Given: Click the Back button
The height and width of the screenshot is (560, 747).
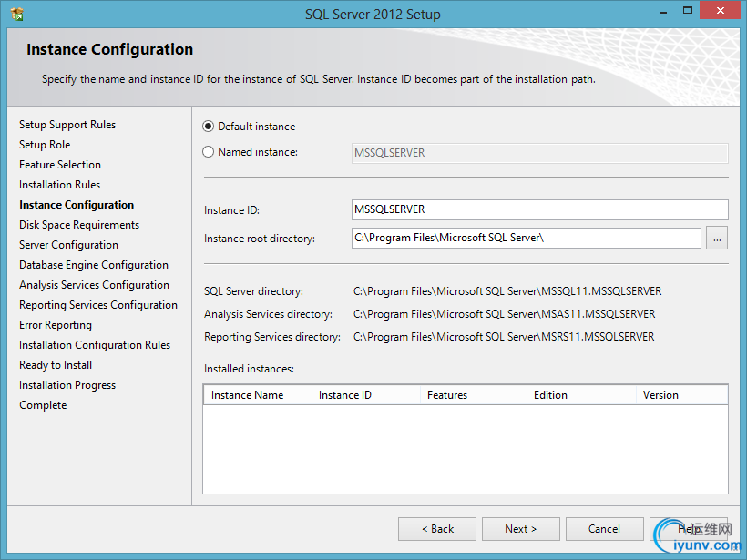Looking at the screenshot, I should point(437,529).
